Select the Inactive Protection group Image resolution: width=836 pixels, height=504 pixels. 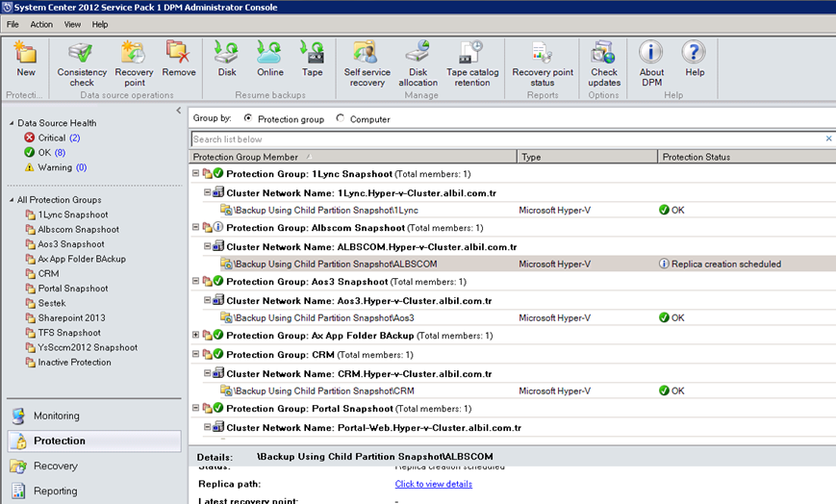click(68, 363)
